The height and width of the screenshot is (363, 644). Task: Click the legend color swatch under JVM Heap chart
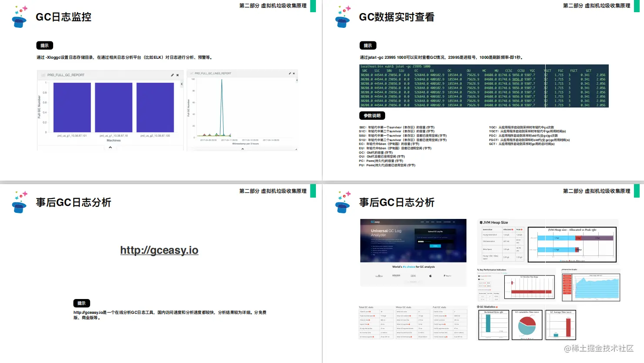560,261
